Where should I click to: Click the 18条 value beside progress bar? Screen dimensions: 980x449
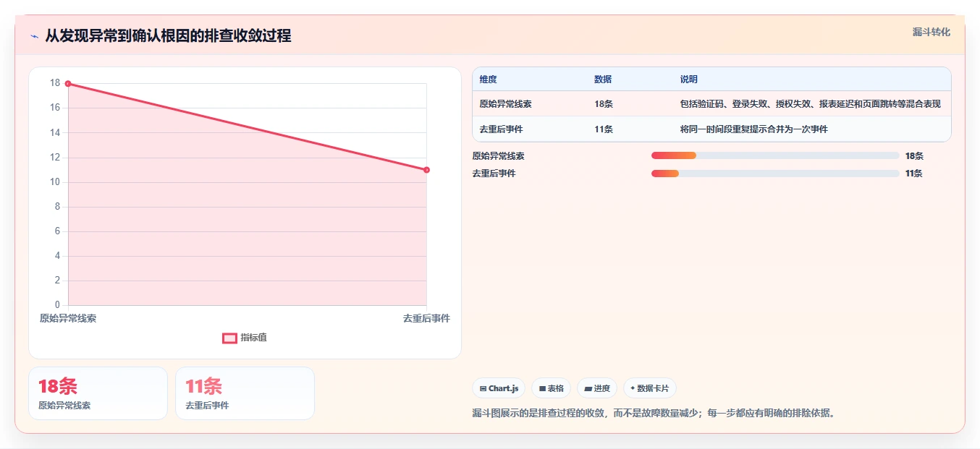tap(914, 155)
